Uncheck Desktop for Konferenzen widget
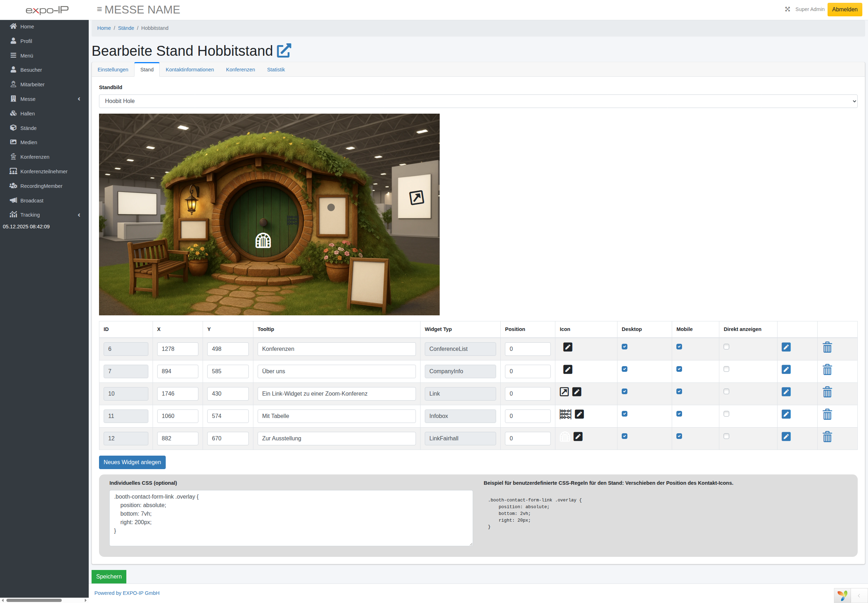868x603 pixels. tap(625, 347)
